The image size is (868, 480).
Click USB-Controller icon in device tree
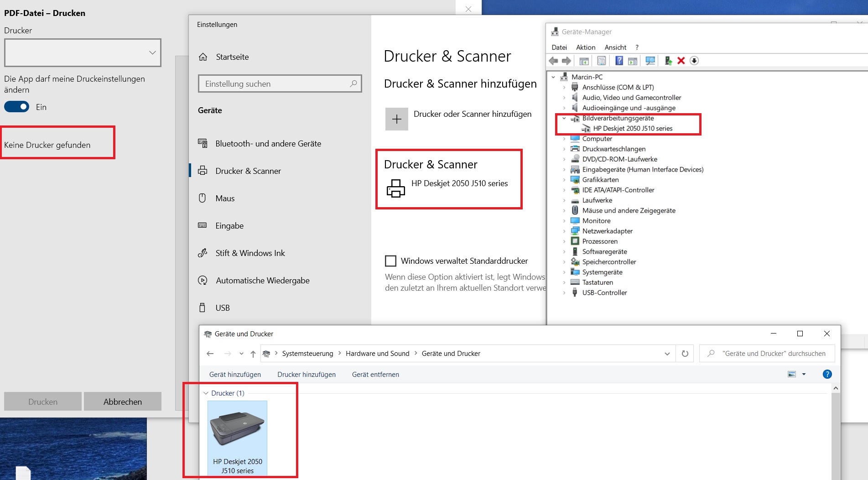pyautogui.click(x=575, y=292)
